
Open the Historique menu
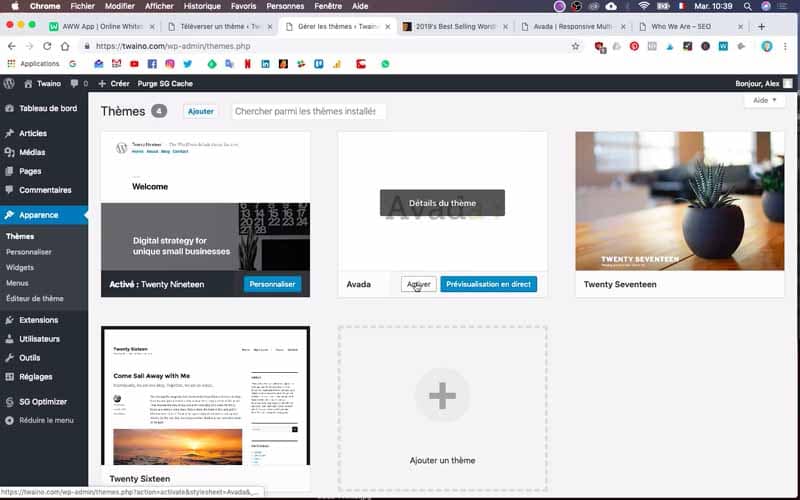pos(202,6)
